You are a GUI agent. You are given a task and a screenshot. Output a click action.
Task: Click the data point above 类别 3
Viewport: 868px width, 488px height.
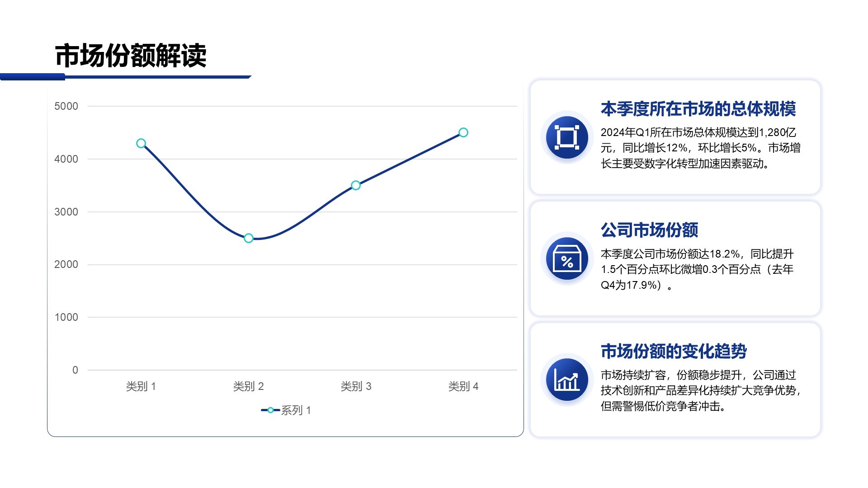click(x=356, y=185)
